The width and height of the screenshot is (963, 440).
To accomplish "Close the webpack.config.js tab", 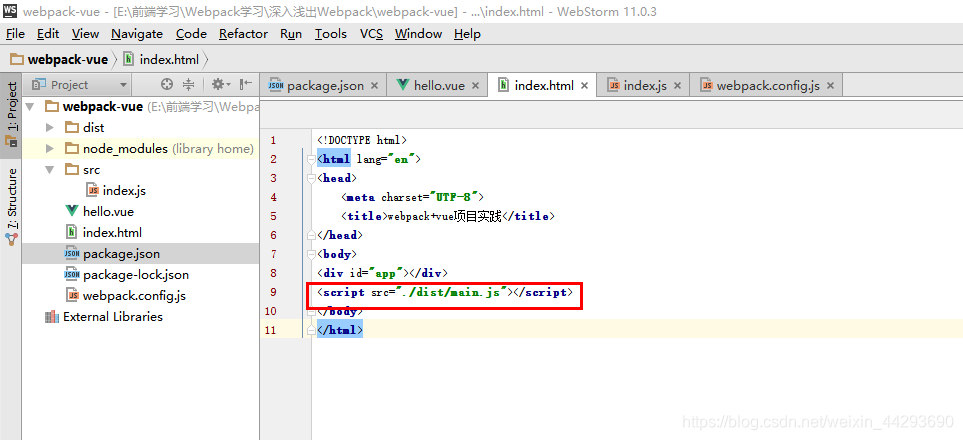I will pyautogui.click(x=830, y=86).
